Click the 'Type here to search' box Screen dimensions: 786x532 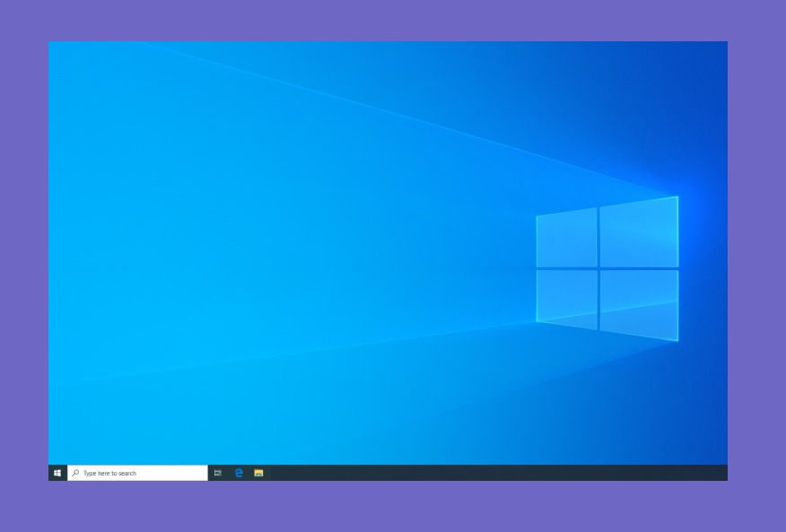click(x=137, y=473)
